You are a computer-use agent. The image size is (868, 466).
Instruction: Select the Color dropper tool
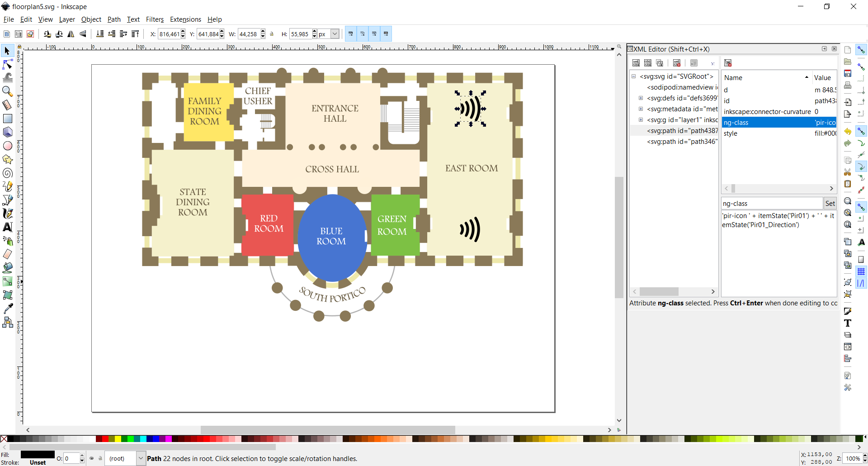pyautogui.click(x=8, y=309)
